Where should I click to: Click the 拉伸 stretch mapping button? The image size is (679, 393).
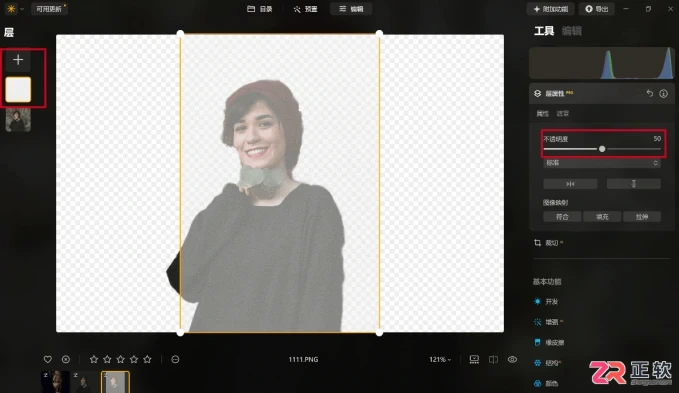[x=642, y=217]
